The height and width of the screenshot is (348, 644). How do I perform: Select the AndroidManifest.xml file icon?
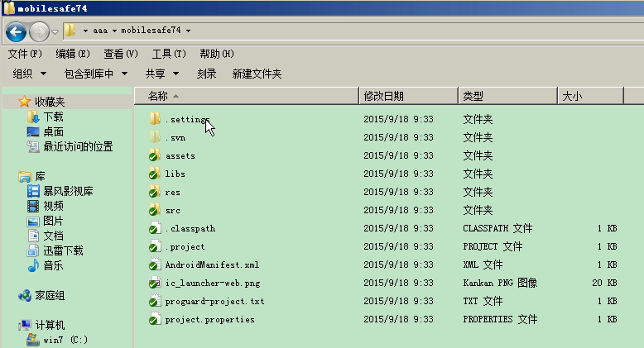155,265
